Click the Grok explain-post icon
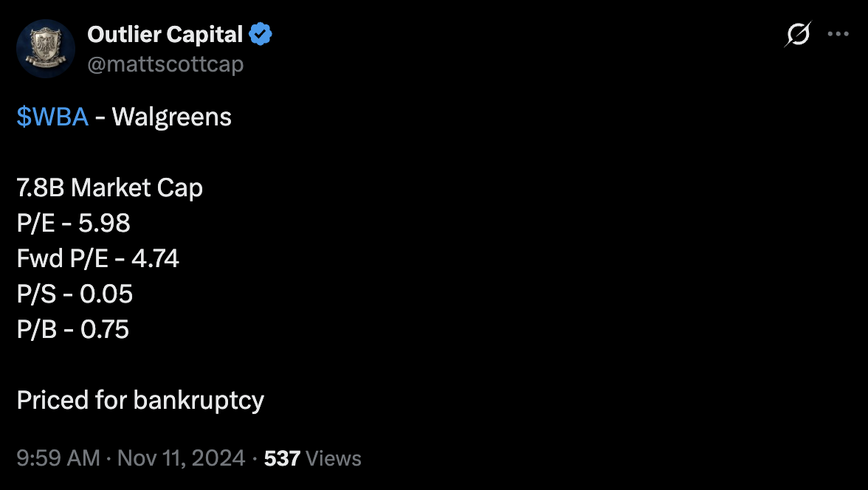Image resolution: width=868 pixels, height=490 pixels. 798,35
